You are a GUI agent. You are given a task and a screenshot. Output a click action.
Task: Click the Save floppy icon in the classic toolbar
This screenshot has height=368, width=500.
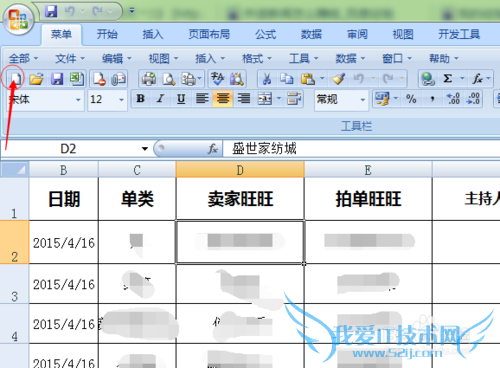coord(57,79)
